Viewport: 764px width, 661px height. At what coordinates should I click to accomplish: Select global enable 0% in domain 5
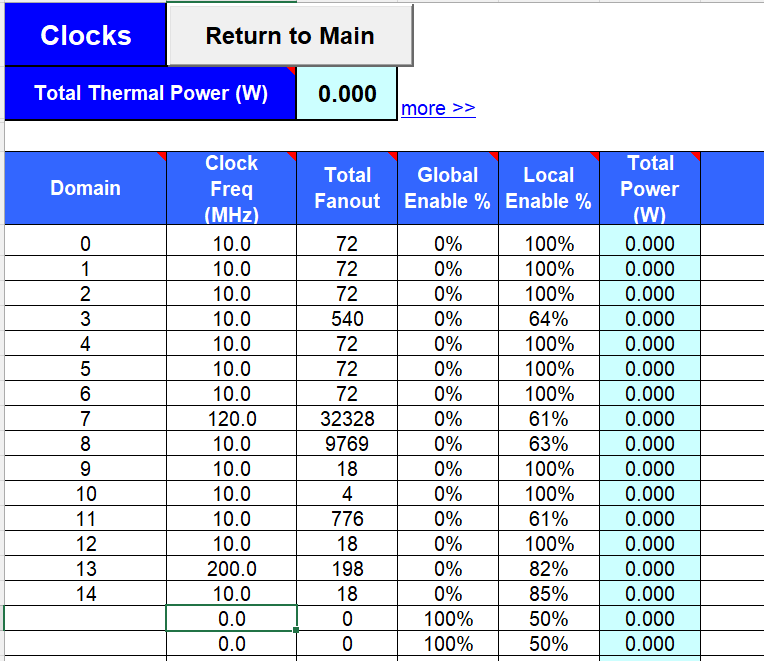[x=448, y=368]
